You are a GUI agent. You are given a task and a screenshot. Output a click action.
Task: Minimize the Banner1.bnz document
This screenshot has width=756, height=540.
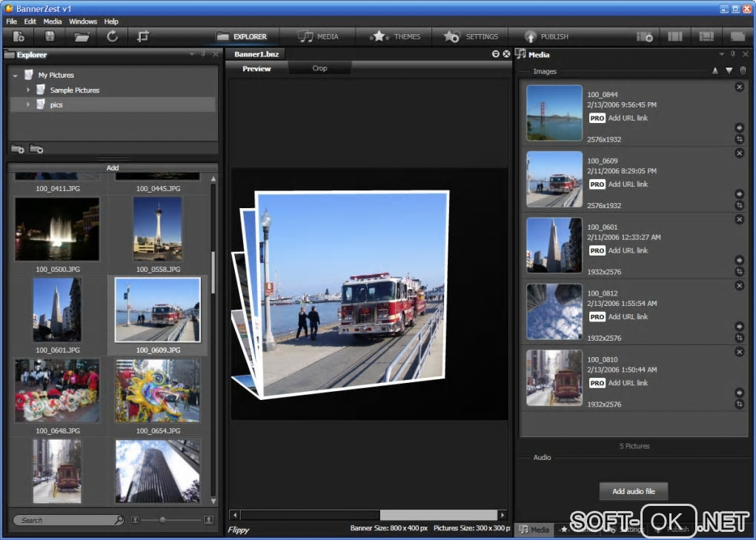(x=496, y=54)
